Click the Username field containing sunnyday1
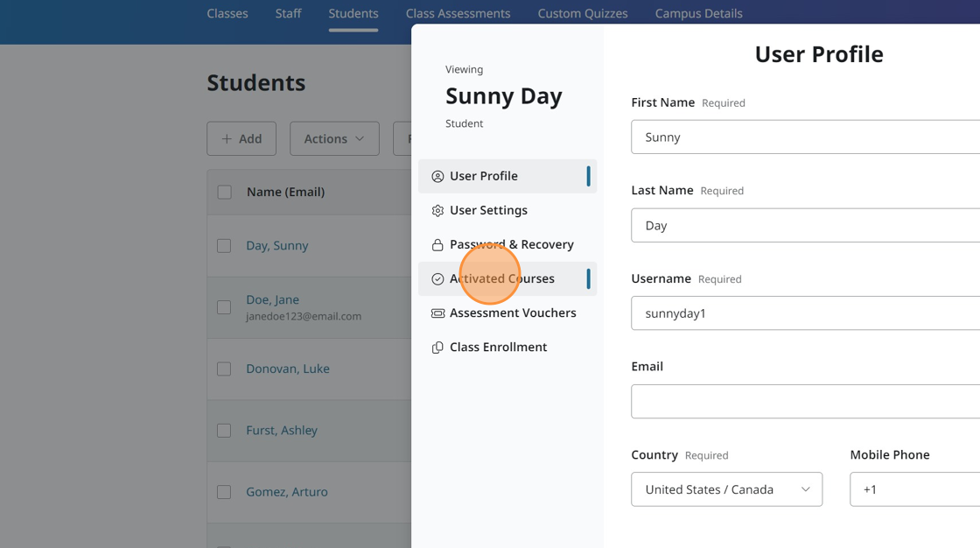This screenshot has width=980, height=548. [806, 313]
